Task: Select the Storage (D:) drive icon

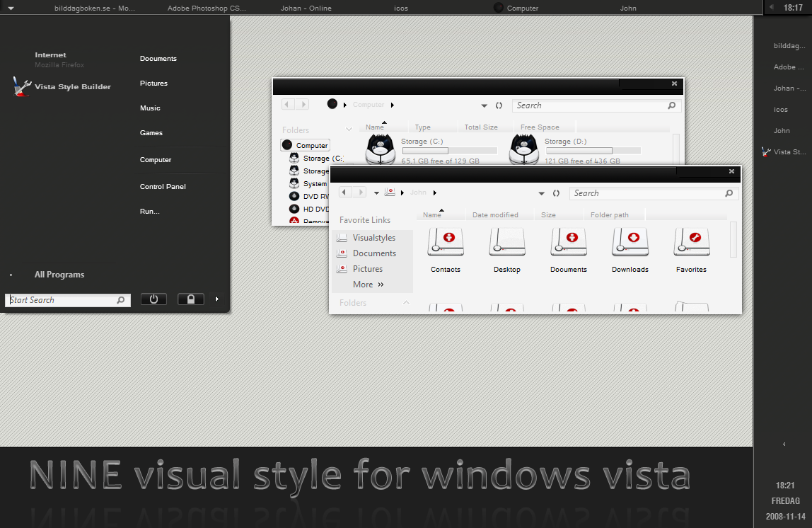Action: point(524,149)
